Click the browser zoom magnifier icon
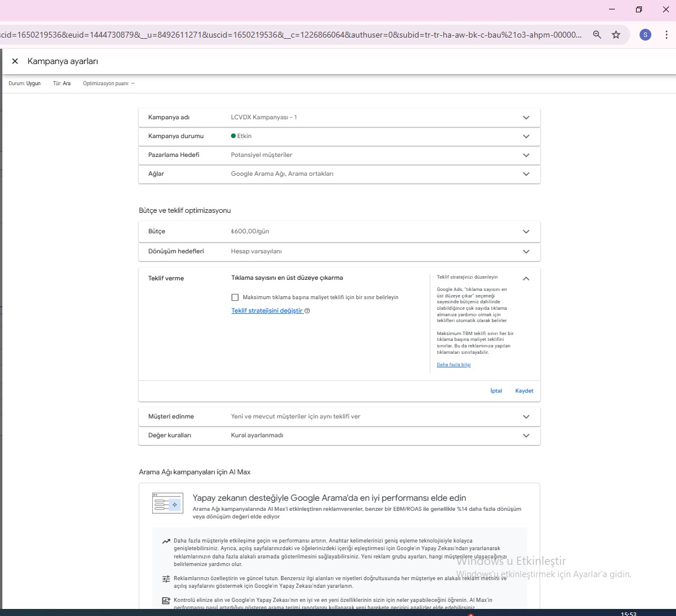 click(x=597, y=35)
